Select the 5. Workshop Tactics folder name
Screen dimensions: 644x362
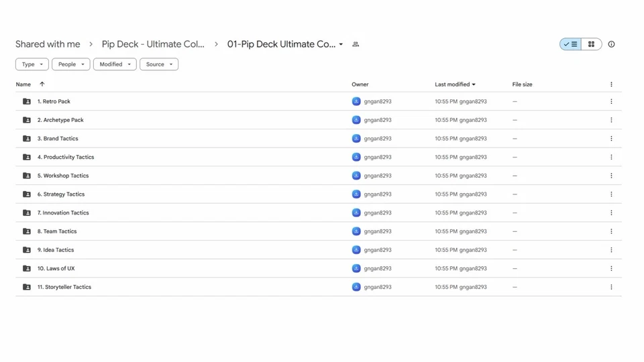tap(63, 176)
